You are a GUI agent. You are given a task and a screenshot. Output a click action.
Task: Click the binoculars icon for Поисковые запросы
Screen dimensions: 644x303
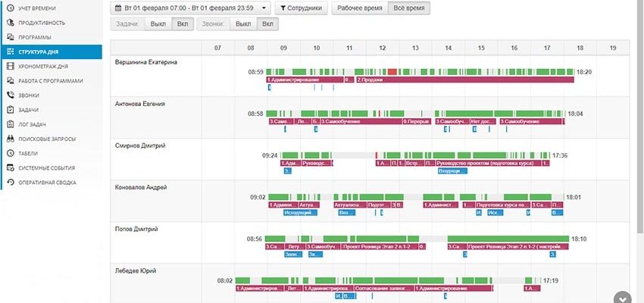[11, 139]
